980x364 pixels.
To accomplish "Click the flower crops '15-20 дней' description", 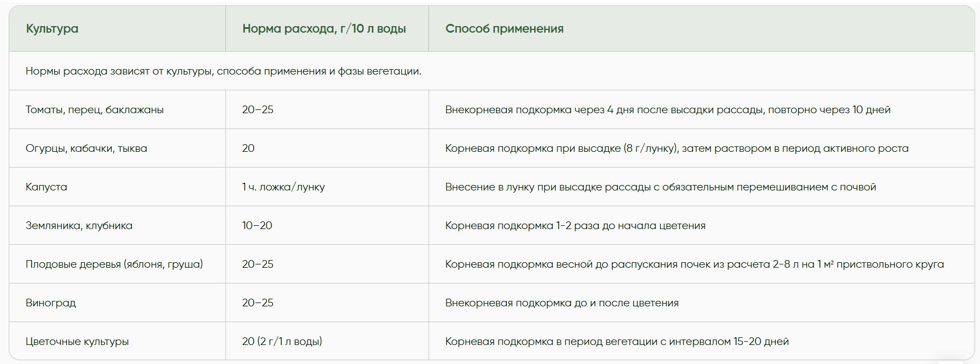I will 617,342.
